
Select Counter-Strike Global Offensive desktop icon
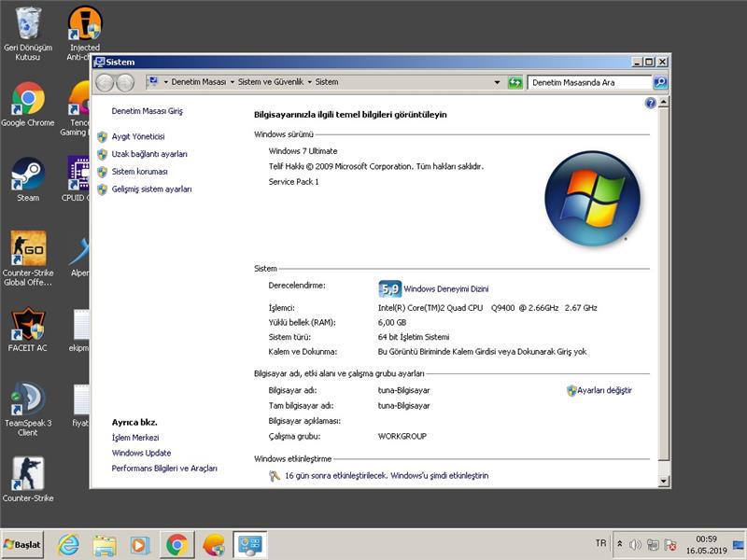pyautogui.click(x=28, y=259)
